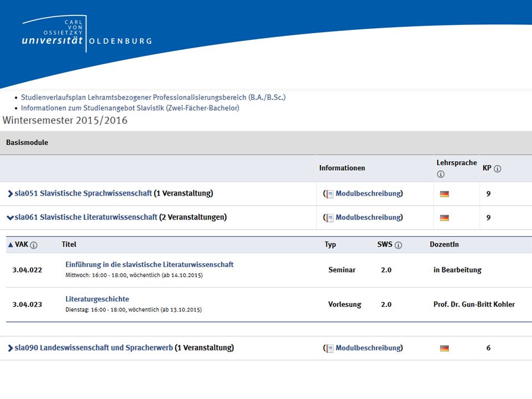The height and width of the screenshot is (399, 532).
Task: Open sla051 Slavistische Sprachwissenschaft module link
Action: click(x=83, y=193)
